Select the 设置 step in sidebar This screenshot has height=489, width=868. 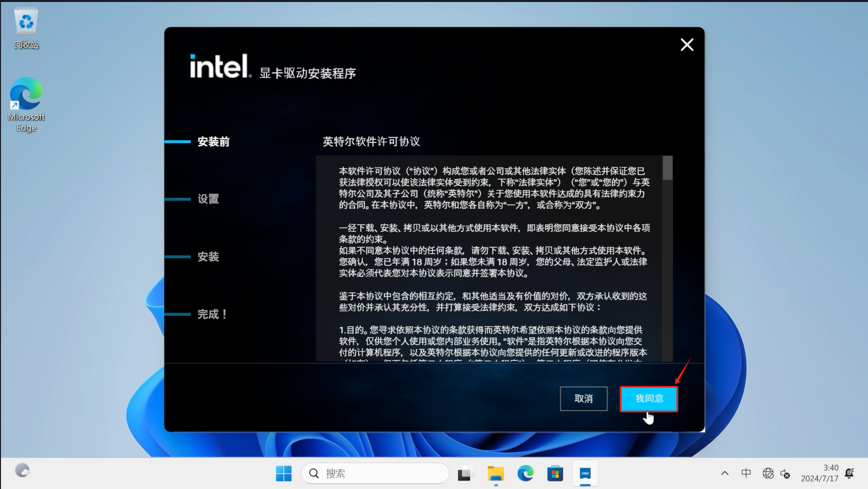pyautogui.click(x=208, y=199)
